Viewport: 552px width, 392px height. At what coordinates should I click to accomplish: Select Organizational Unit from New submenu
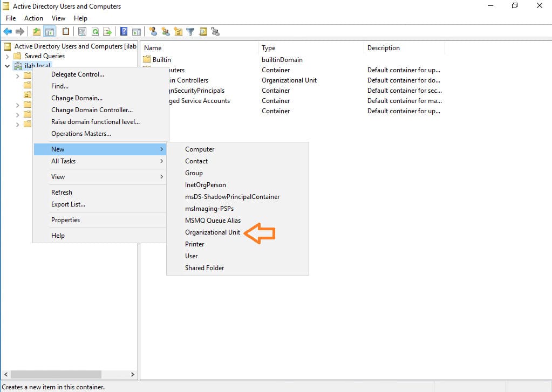coord(213,232)
